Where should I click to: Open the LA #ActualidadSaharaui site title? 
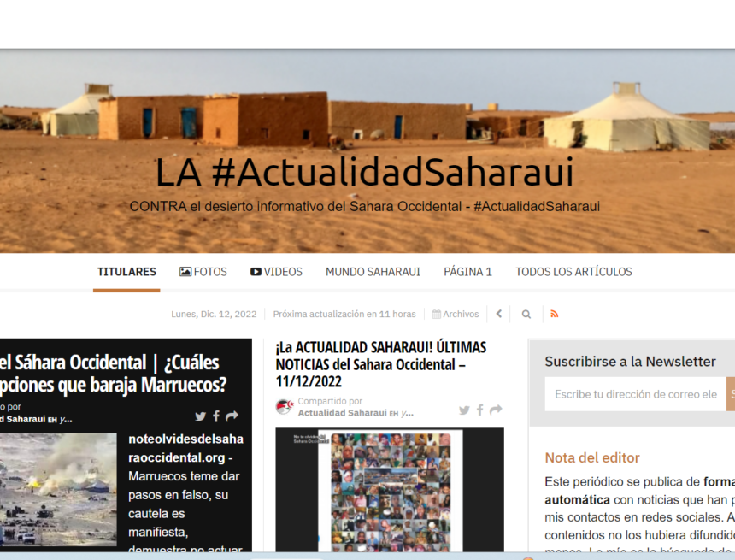(x=367, y=172)
